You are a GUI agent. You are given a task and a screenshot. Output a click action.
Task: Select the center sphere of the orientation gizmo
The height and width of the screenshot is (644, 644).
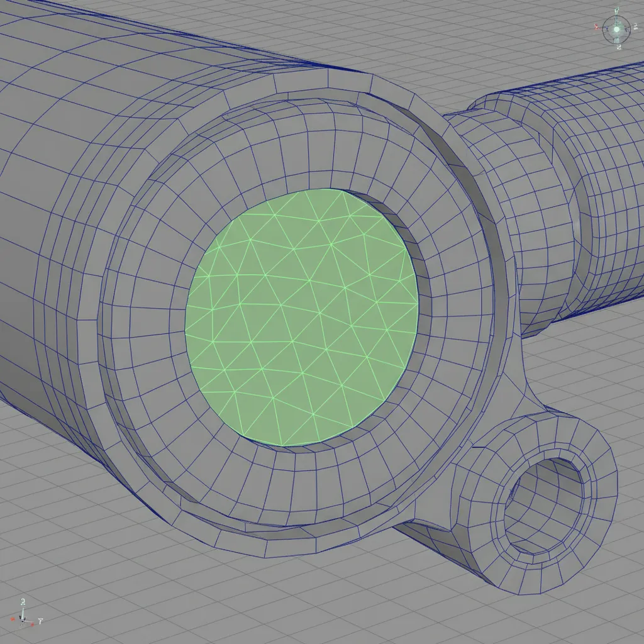(x=616, y=28)
